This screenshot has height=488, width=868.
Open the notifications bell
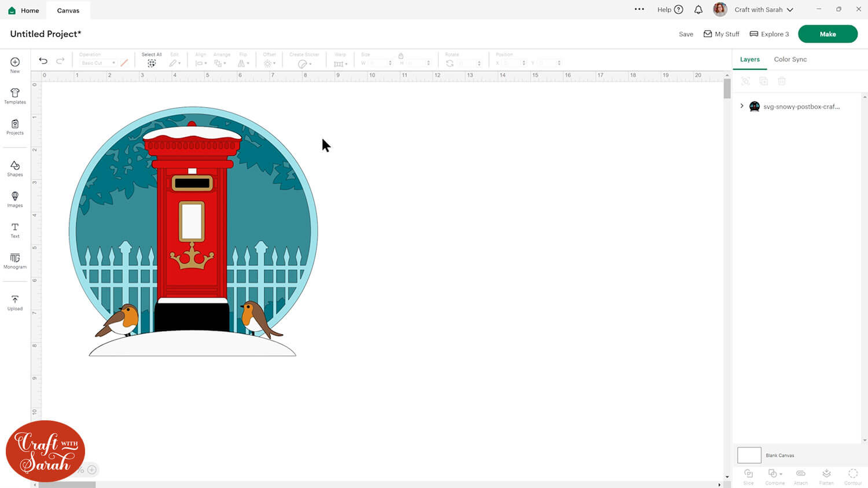(698, 10)
